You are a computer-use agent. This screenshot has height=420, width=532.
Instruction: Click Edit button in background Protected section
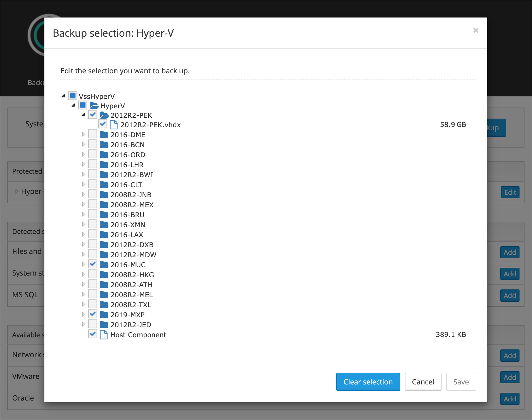pyautogui.click(x=510, y=192)
